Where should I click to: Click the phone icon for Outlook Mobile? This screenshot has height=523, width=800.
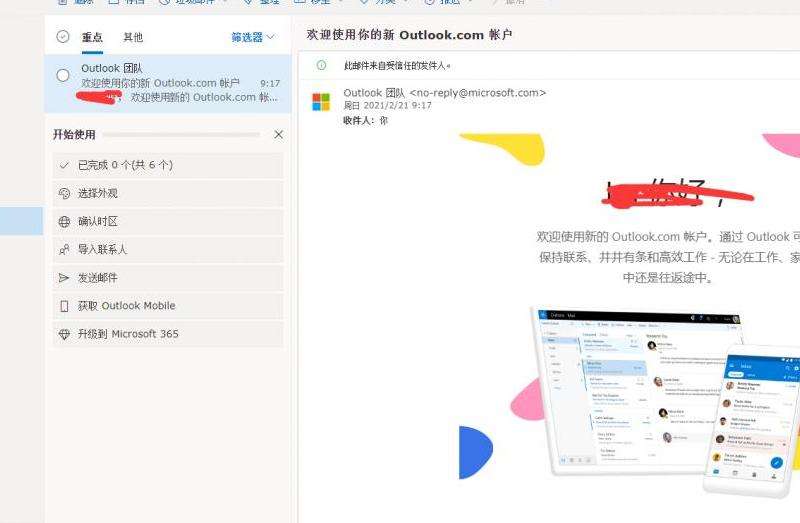tap(65, 306)
